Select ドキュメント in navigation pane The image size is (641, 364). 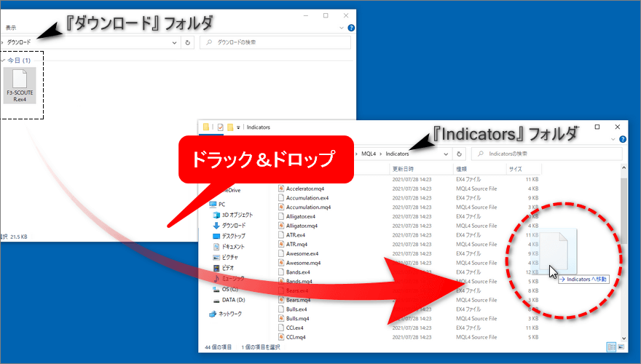tap(229, 247)
